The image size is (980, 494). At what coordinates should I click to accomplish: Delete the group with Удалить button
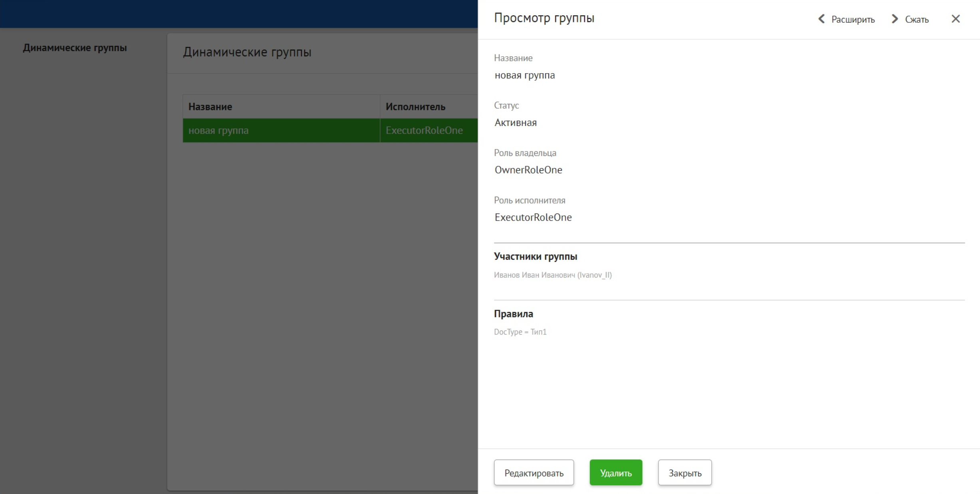point(616,472)
